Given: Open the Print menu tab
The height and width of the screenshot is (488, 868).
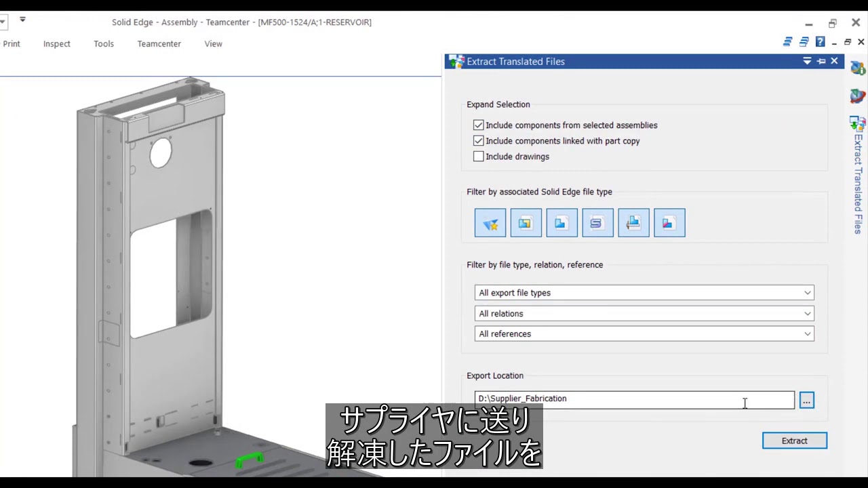Looking at the screenshot, I should coord(12,44).
